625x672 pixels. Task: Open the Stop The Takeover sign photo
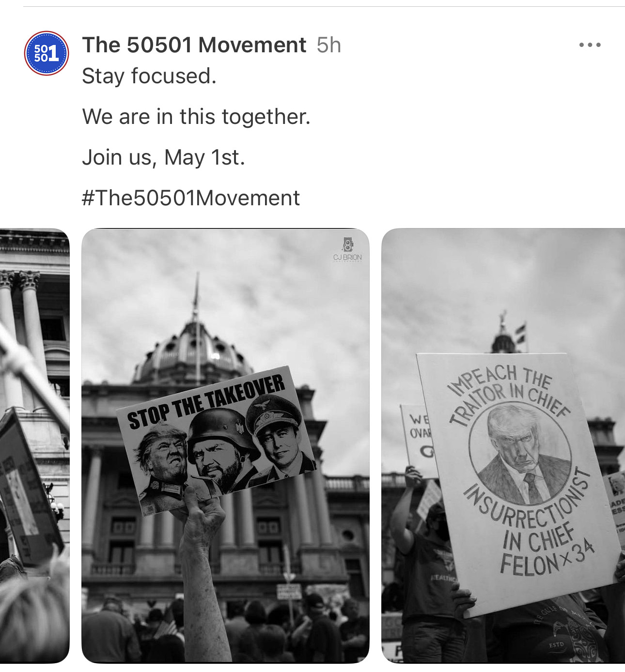[x=225, y=445]
